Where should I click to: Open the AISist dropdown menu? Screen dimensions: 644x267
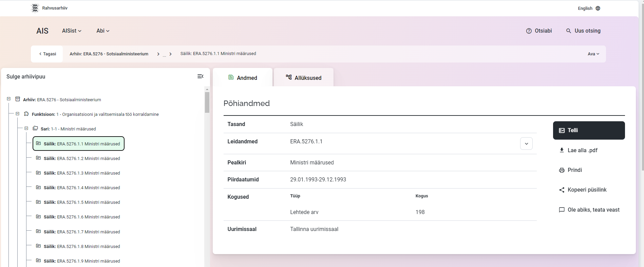[x=72, y=31]
